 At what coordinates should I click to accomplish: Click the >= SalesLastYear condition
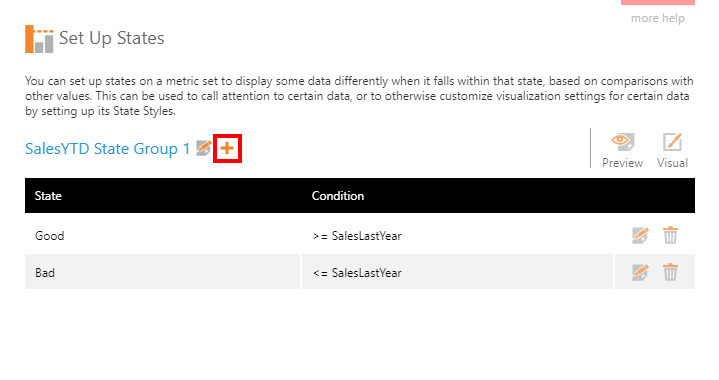point(357,236)
